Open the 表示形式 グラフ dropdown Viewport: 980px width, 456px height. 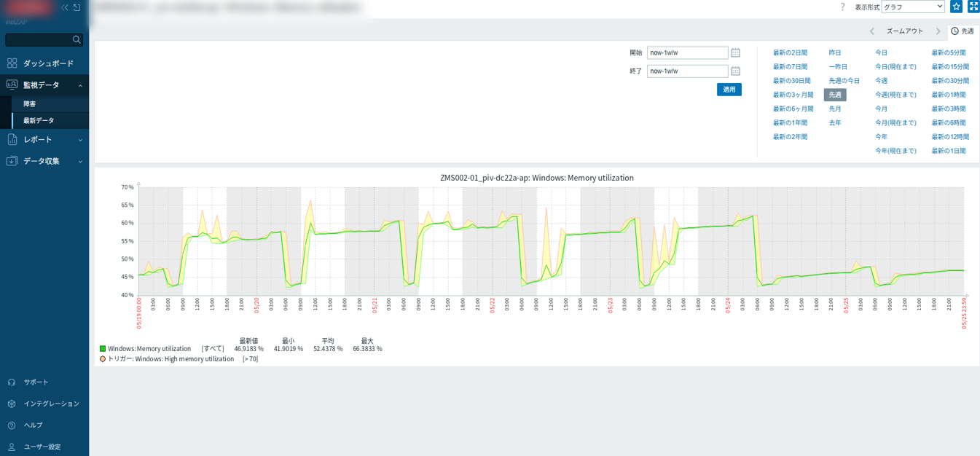coord(912,7)
